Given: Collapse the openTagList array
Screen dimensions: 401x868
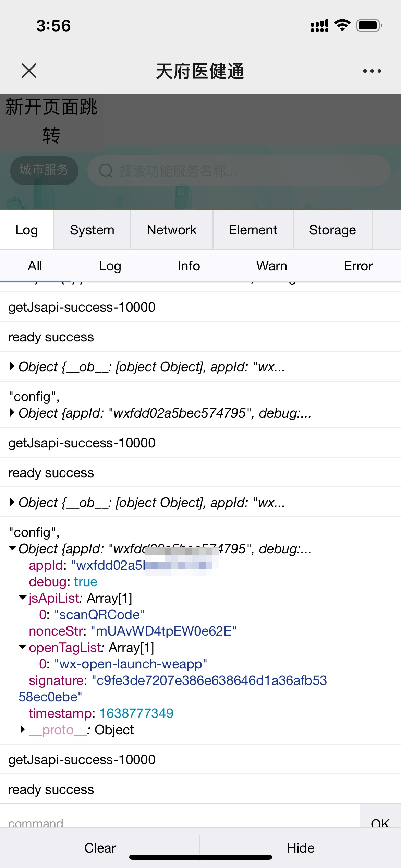Looking at the screenshot, I should point(23,647).
